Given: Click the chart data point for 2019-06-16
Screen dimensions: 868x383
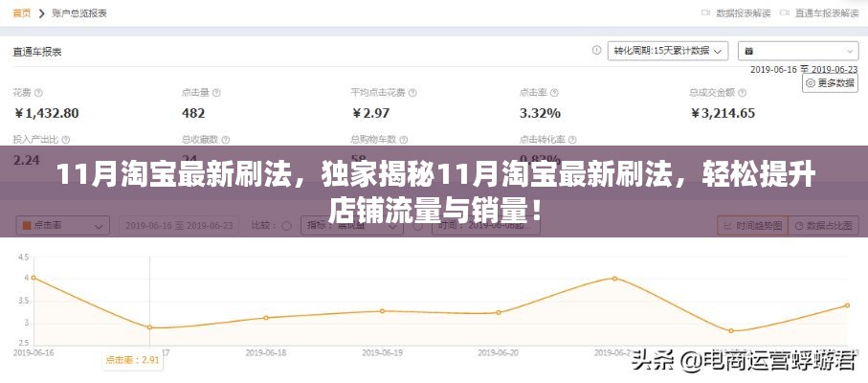Looking at the screenshot, I should tap(33, 278).
